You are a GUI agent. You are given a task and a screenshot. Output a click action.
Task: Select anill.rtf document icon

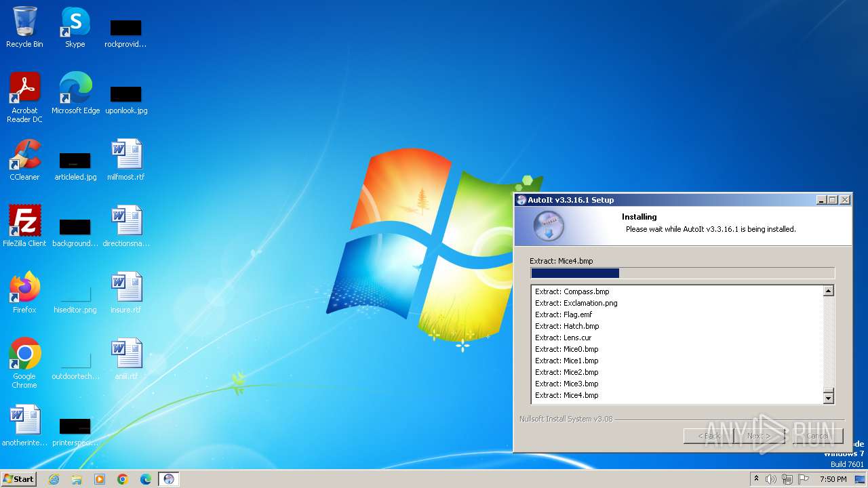[126, 359]
